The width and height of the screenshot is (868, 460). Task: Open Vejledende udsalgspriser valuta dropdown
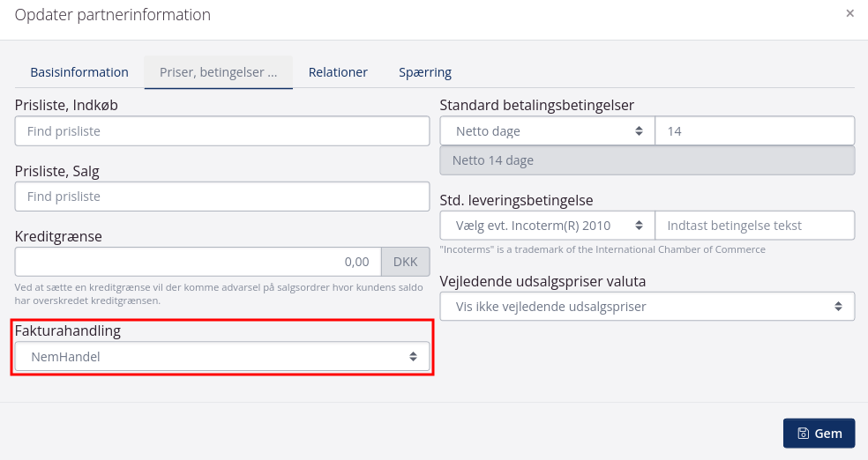(647, 307)
